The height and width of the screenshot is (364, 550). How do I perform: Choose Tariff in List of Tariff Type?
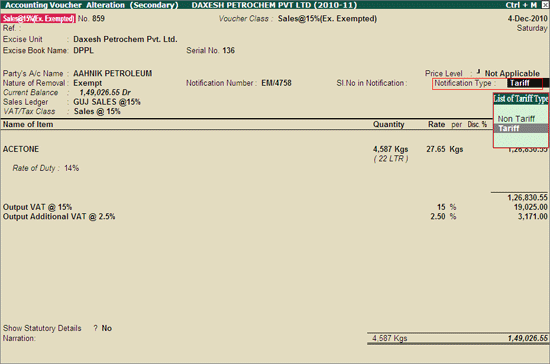tap(521, 128)
